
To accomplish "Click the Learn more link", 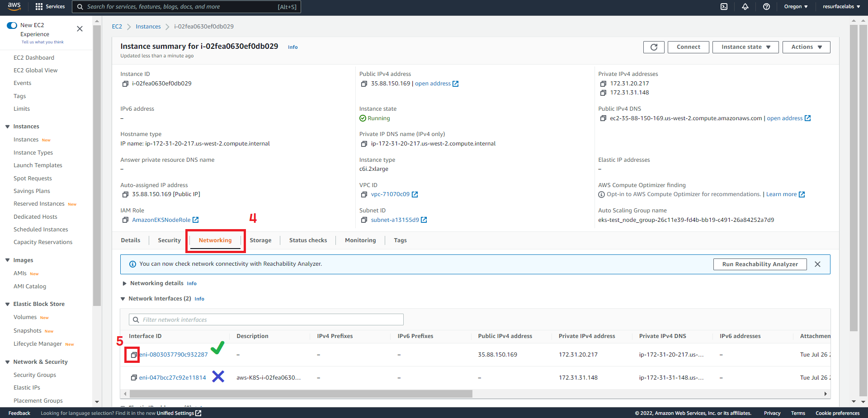I will 785,194.
